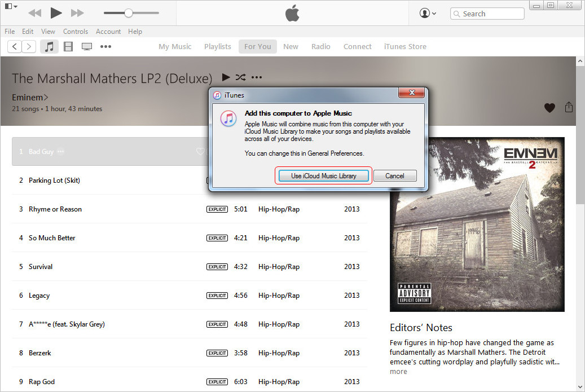The height and width of the screenshot is (392, 585).
Task: Click the iTunes icon in dialog title
Action: 217,95
